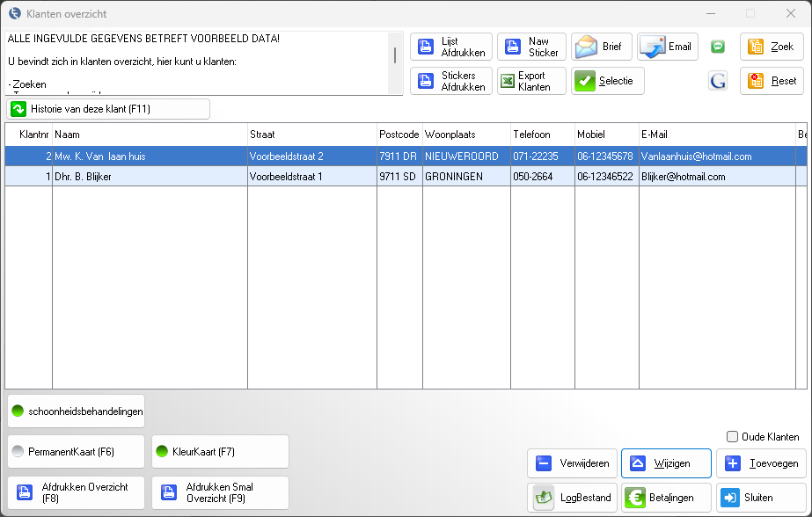Select customer row Dhr. B. Blijker
Image resolution: width=812 pixels, height=517 pixels.
(406, 177)
